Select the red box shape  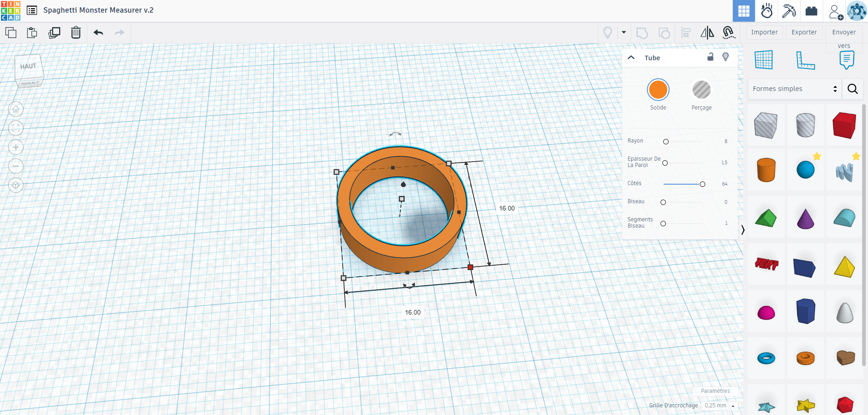[x=844, y=125]
